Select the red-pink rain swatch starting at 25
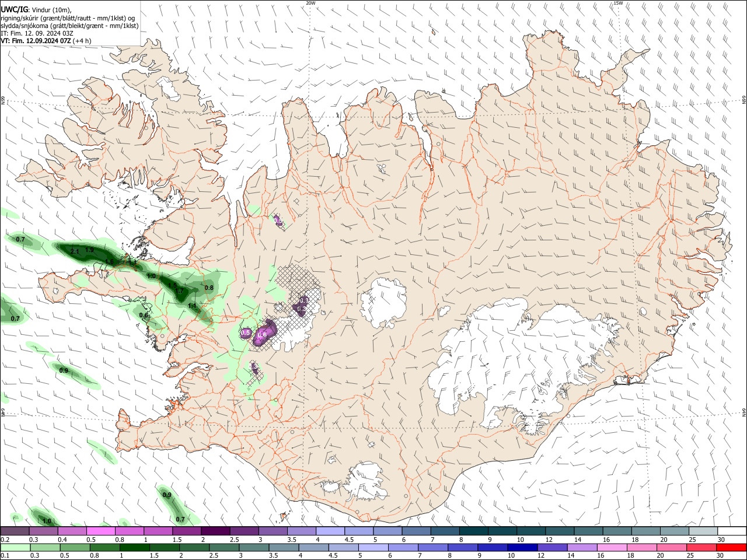 coord(701,547)
